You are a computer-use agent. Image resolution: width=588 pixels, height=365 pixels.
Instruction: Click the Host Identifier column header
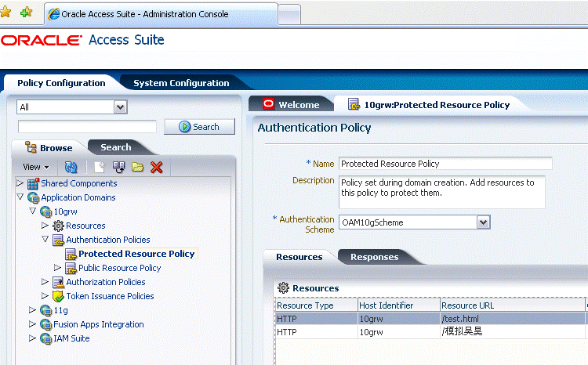point(398,305)
